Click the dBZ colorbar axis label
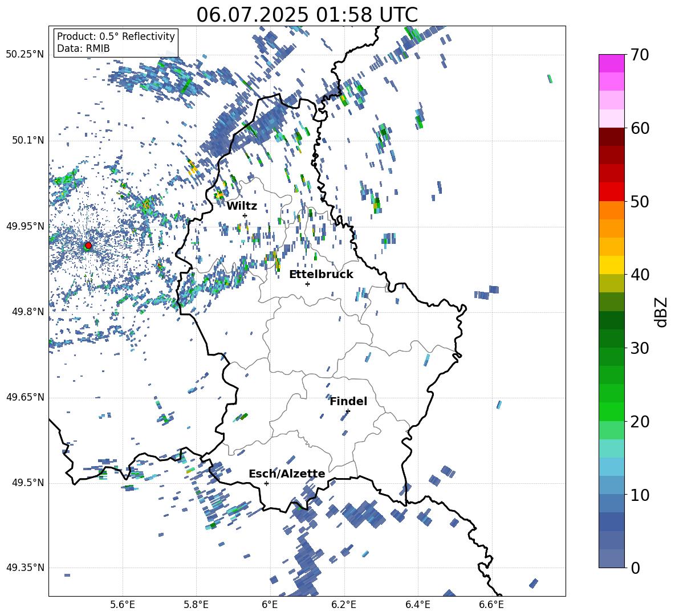 point(661,312)
